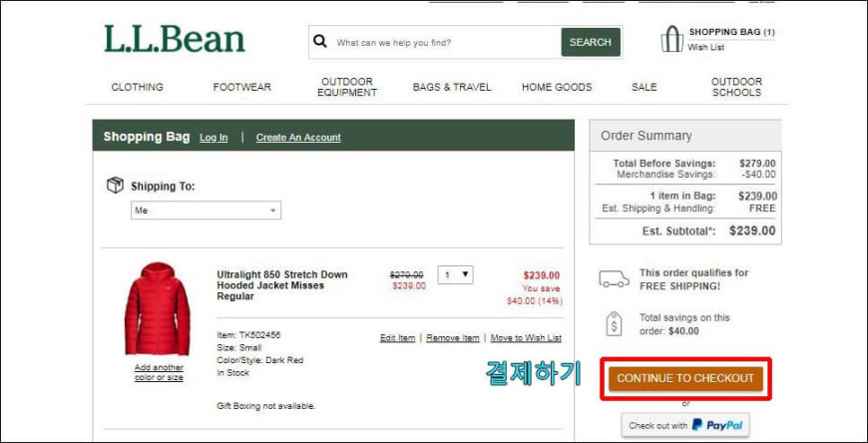Click the Search button

point(591,42)
